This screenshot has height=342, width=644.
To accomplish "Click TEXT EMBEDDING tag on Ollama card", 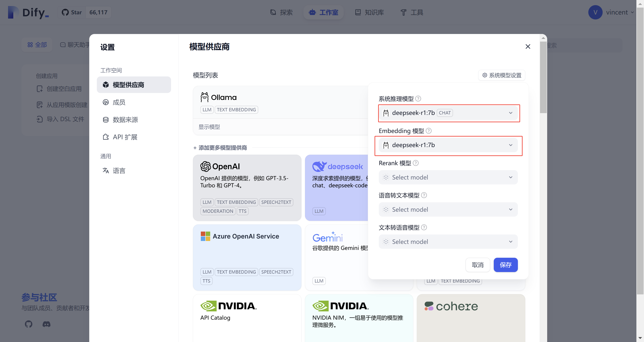I will (236, 110).
